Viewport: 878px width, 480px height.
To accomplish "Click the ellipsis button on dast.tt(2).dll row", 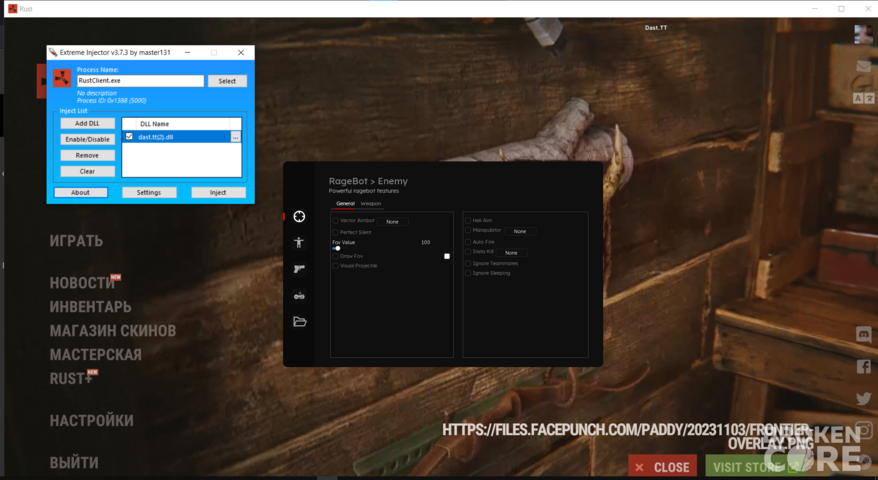I will pyautogui.click(x=236, y=137).
